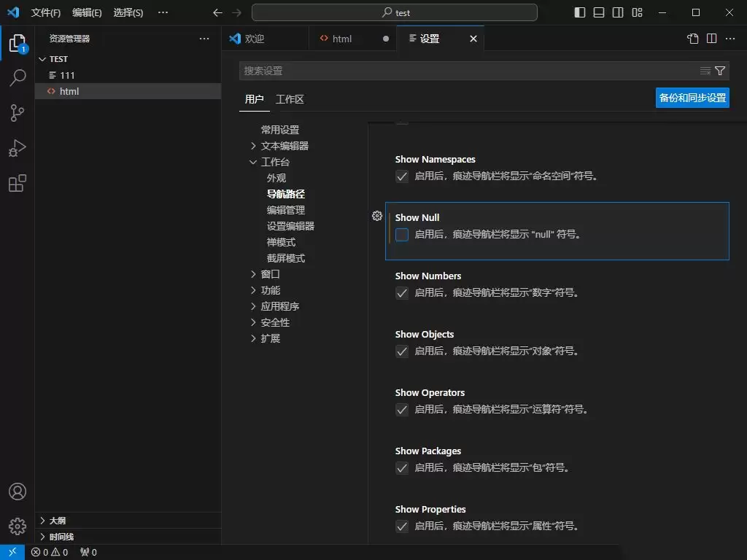Uncheck the Show Operators option
Screen dimensions: 747x560
(402, 410)
